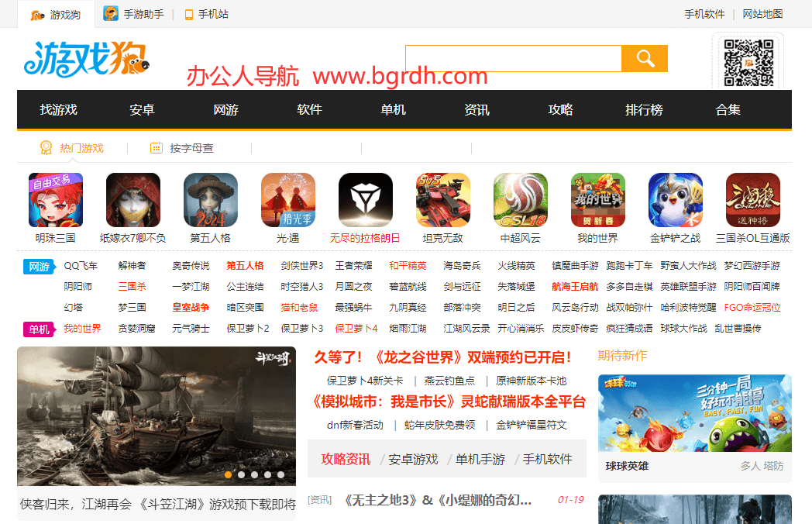Open the 纸嫁衣7卿不负 game icon
This screenshot has height=524, width=812.
pos(133,200)
